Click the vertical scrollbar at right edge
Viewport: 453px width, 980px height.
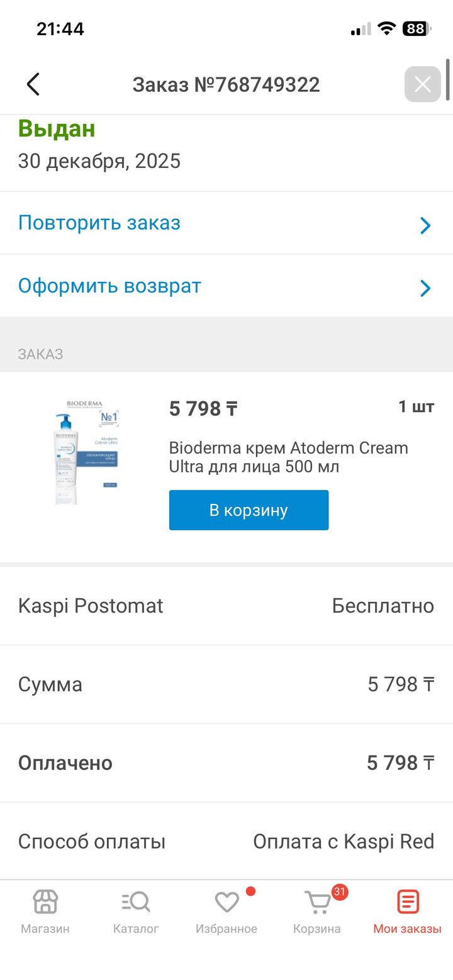(447, 79)
